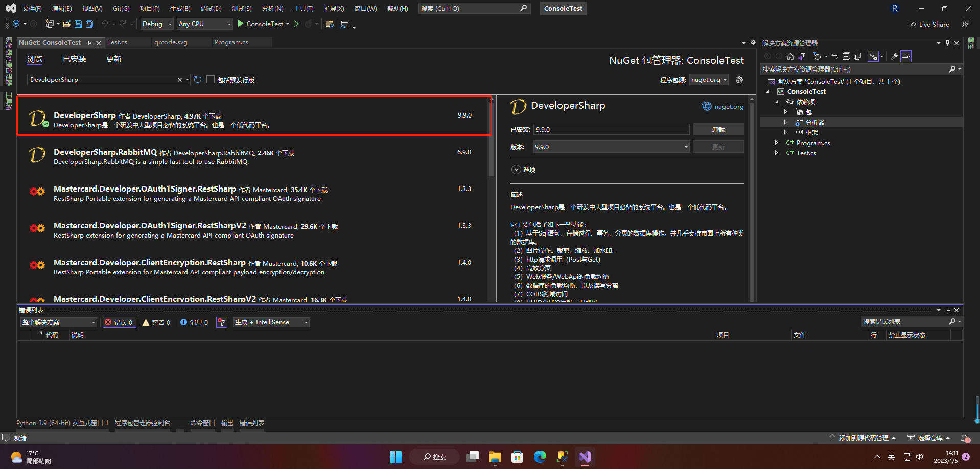Toggle messages filter in error list
This screenshot has width=980, height=469.
coord(194,322)
